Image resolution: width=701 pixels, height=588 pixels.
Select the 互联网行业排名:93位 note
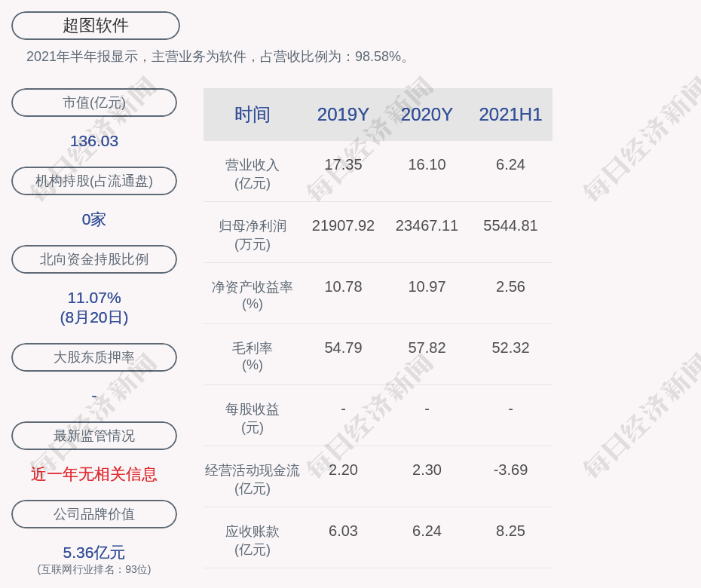[x=94, y=569]
